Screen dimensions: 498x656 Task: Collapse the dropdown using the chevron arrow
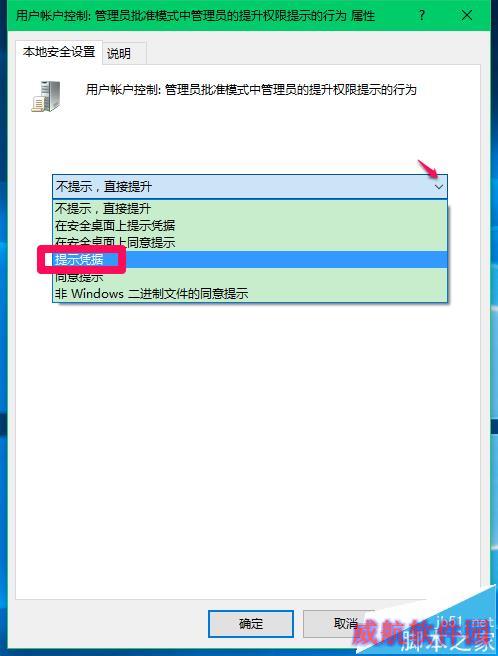[x=439, y=187]
